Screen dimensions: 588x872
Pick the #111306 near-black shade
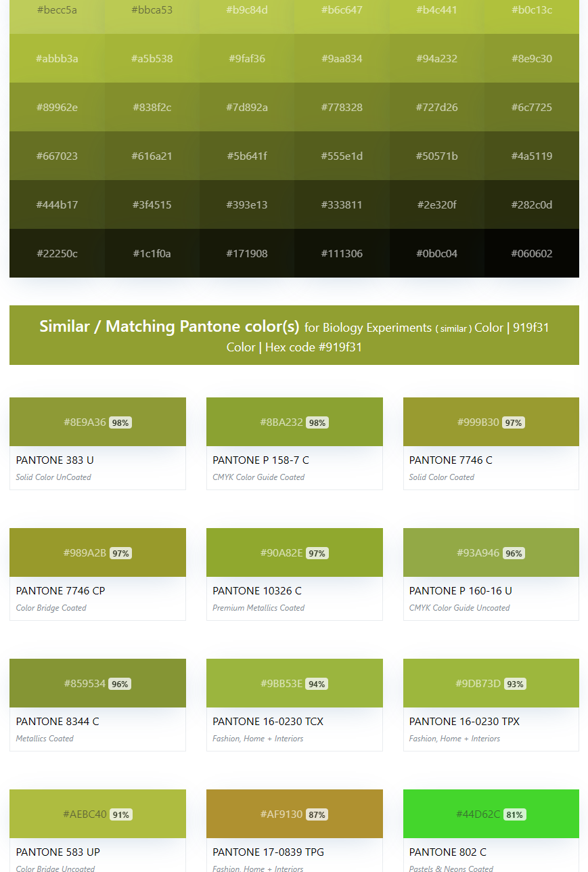pyautogui.click(x=342, y=253)
